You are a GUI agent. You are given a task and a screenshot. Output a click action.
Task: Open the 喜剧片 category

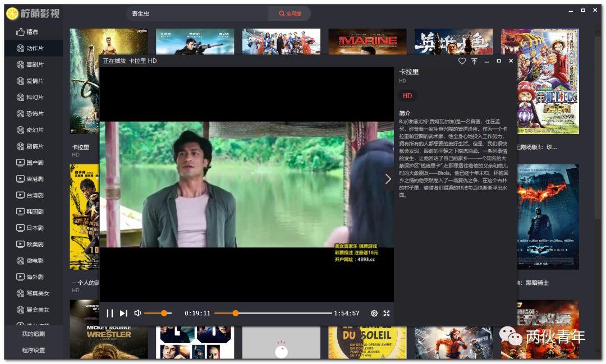33,64
